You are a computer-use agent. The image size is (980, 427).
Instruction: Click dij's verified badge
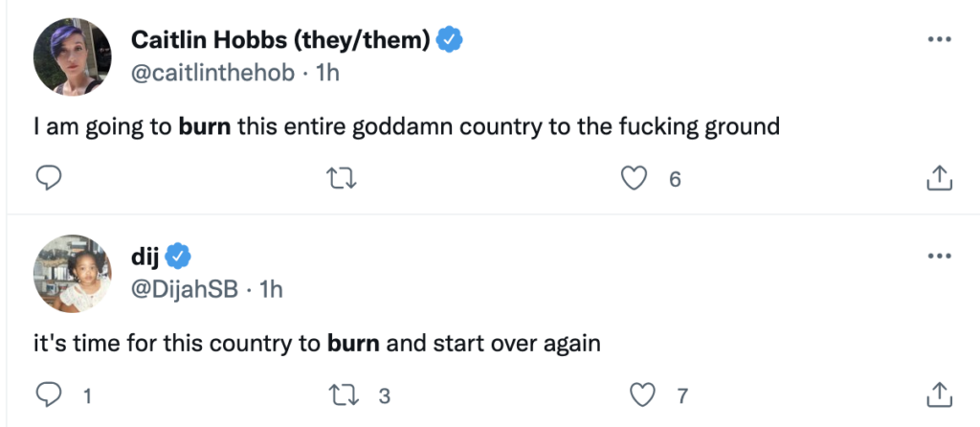tap(178, 256)
